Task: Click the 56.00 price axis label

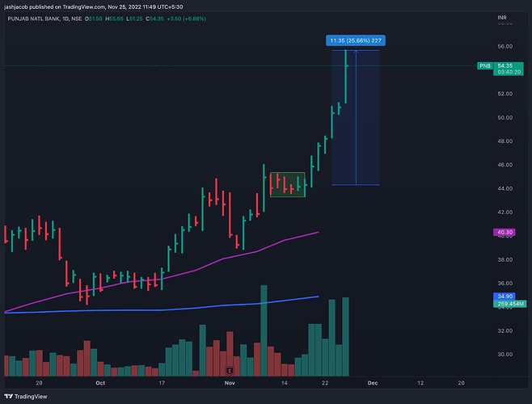Action: (x=505, y=47)
